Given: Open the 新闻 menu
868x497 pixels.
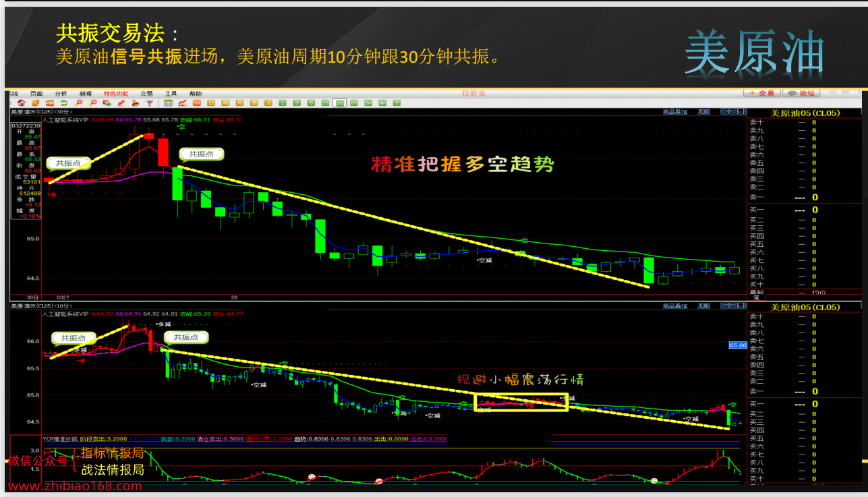Looking at the screenshot, I should pos(85,94).
